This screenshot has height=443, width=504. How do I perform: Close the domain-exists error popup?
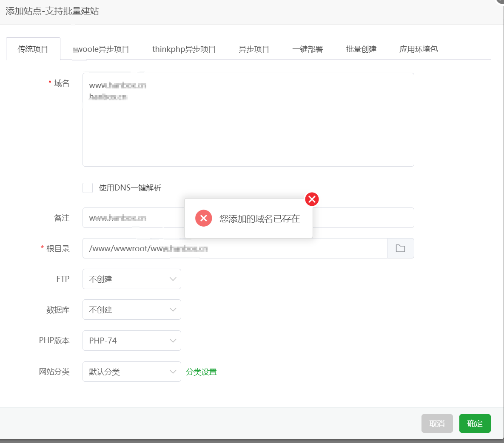coord(312,199)
